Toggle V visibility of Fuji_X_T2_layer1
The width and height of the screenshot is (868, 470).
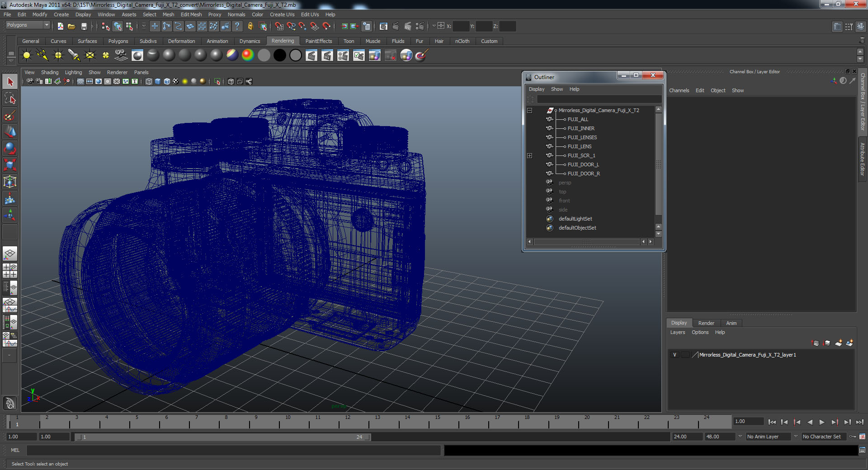tap(675, 355)
